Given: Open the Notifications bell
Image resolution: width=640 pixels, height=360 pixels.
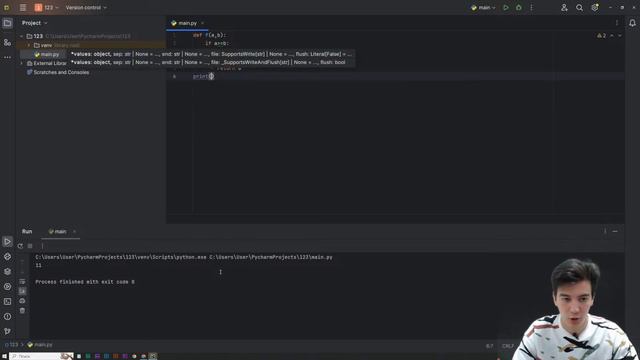Looking at the screenshot, I should (632, 23).
